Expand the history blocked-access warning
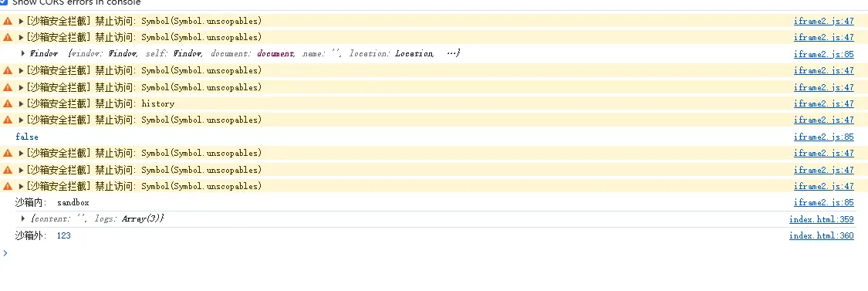 22,103
